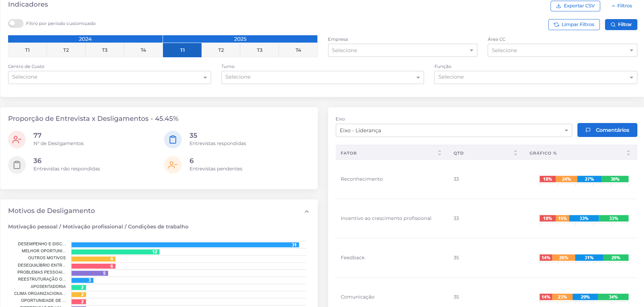
Task: Click the Proporção de Entrevista x Desligamentos heading
Action: (93, 119)
